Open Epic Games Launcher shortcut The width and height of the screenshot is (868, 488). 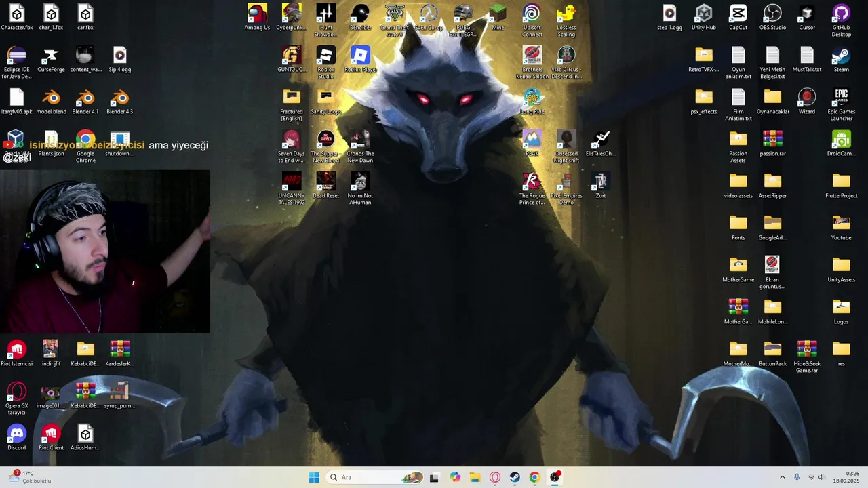841,104
